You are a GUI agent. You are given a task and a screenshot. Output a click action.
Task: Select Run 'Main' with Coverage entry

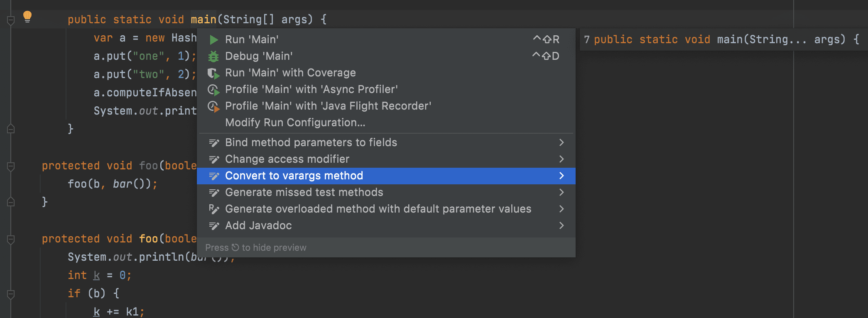(386, 73)
